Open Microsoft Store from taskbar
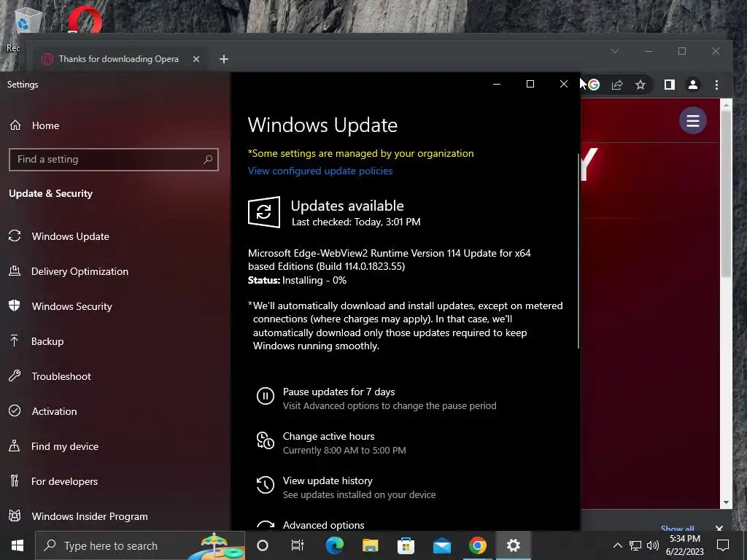 406,545
